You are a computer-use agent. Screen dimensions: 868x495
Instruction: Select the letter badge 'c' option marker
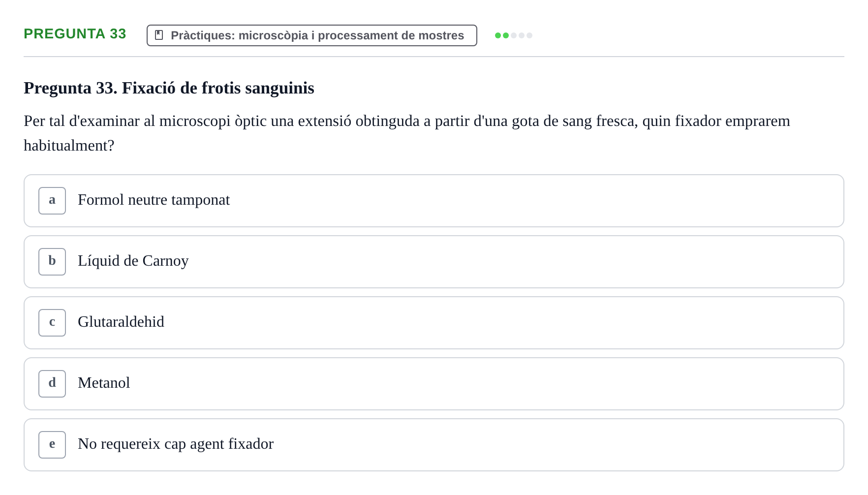[52, 323]
